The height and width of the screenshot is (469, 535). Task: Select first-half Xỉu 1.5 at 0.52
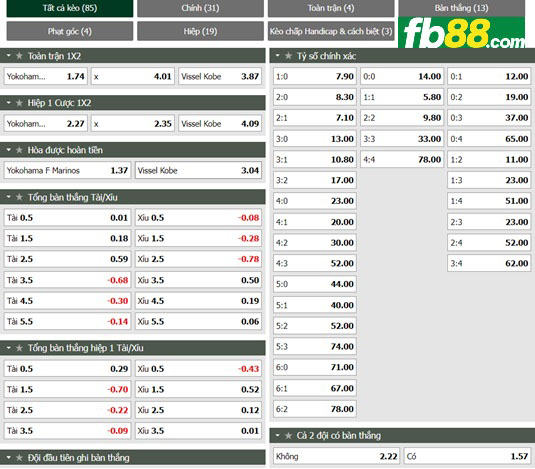point(198,389)
